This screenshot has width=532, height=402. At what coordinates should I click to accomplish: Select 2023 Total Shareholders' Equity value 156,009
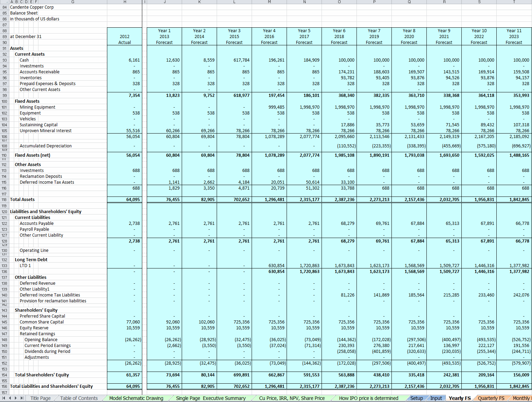(514, 375)
